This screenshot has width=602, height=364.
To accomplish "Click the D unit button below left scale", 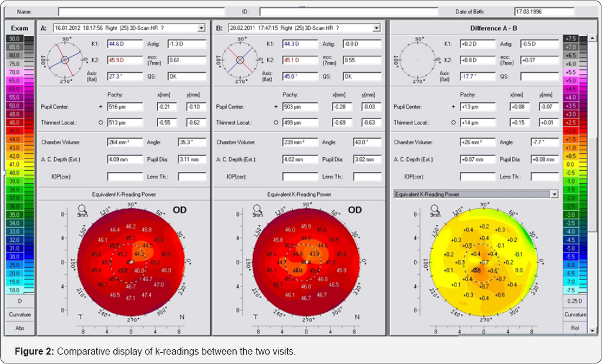I will pos(19,301).
